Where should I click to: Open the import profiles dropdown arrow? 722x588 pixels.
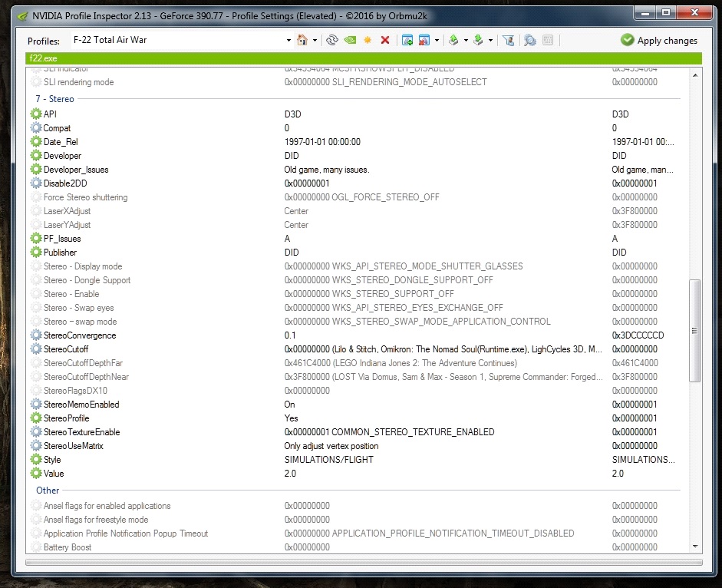(x=490, y=41)
